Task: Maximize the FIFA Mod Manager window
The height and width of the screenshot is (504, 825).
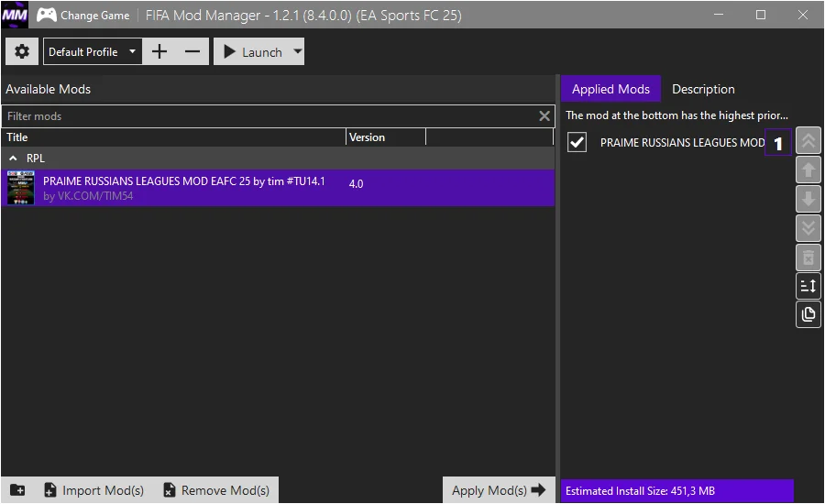Action: (761, 15)
